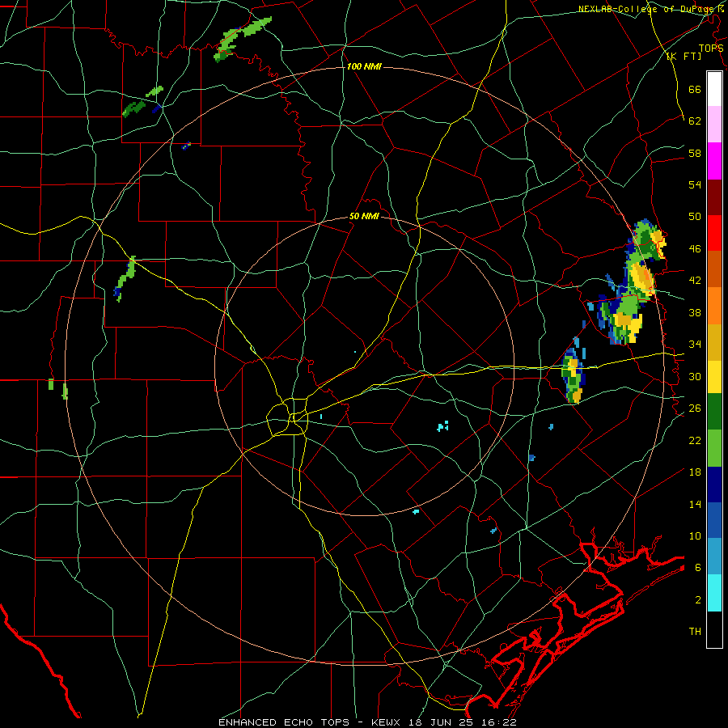Screen dimensions: 728x728
Task: Click the dark green legend swatch
Action: [x=714, y=412]
